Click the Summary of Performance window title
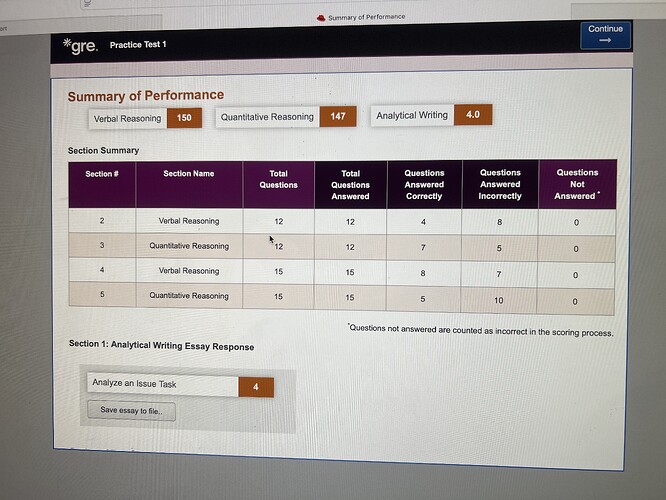Viewport: 666px width, 500px height. click(x=367, y=17)
